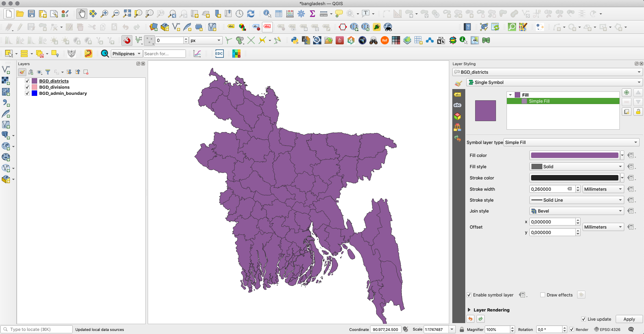
Task: Open the Statistical Summary sigma icon
Action: [x=312, y=14]
